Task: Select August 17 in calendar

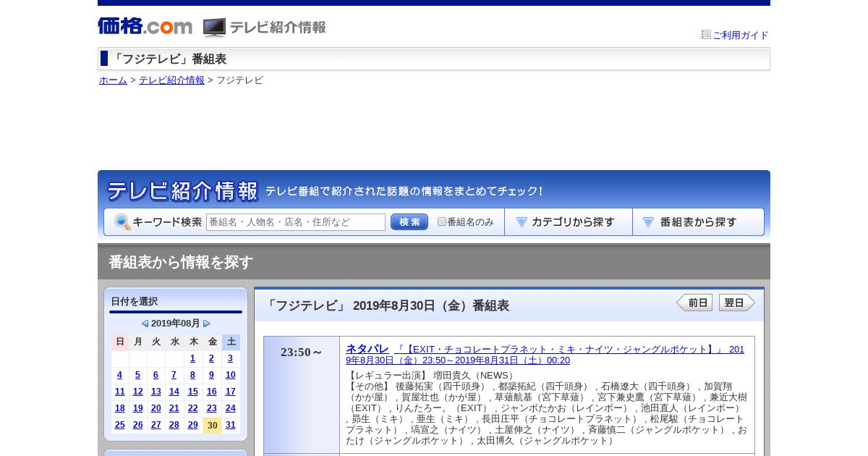Action: 230,392
